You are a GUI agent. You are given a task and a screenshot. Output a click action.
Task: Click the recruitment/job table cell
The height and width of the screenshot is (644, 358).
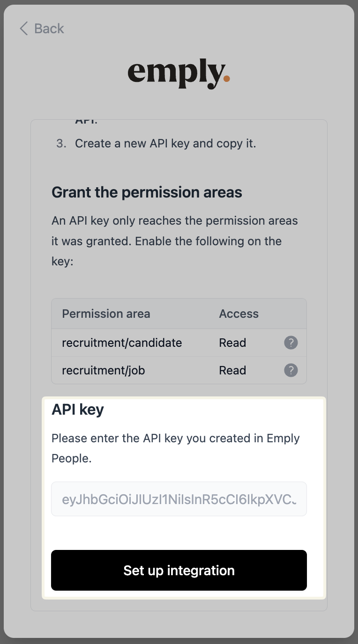(x=104, y=370)
